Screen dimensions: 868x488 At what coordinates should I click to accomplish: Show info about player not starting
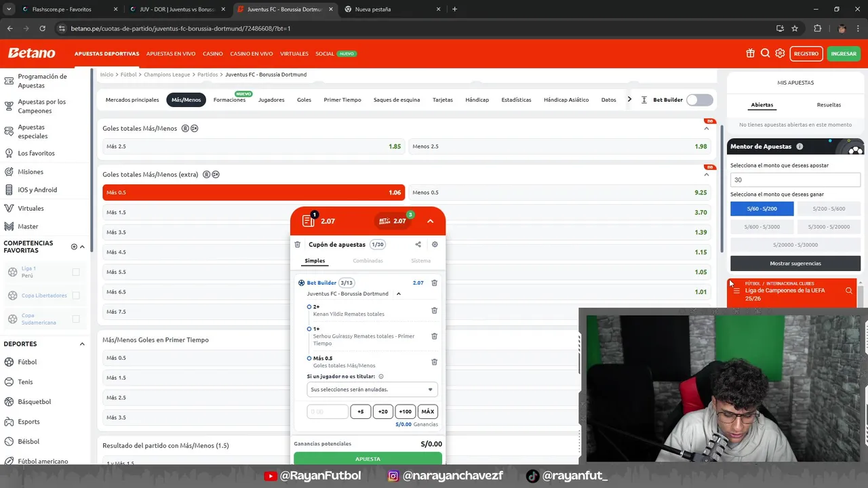point(381,376)
